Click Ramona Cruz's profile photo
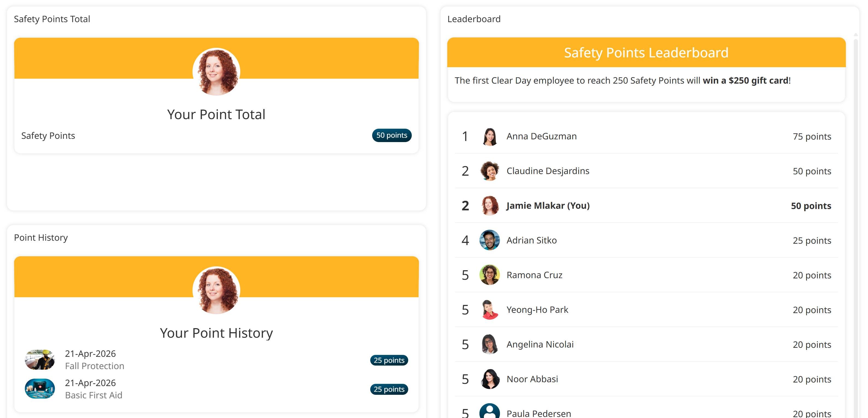This screenshot has height=418, width=868. [490, 275]
